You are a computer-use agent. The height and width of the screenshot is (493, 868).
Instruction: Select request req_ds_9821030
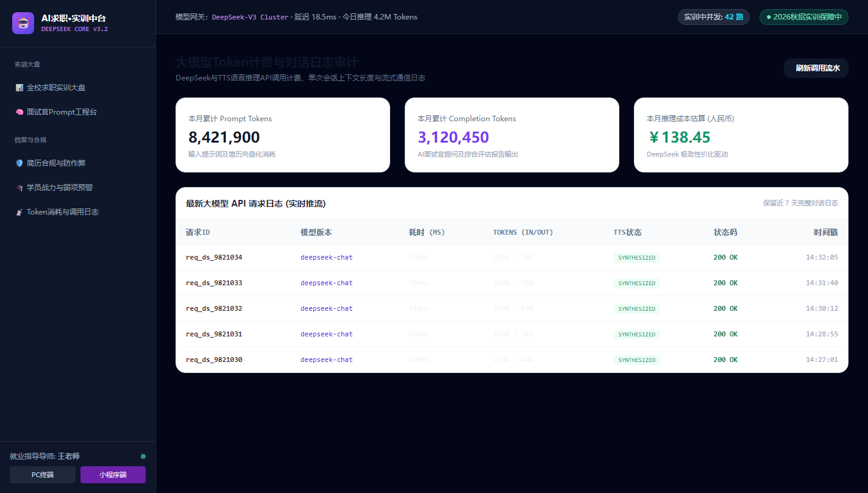(214, 360)
